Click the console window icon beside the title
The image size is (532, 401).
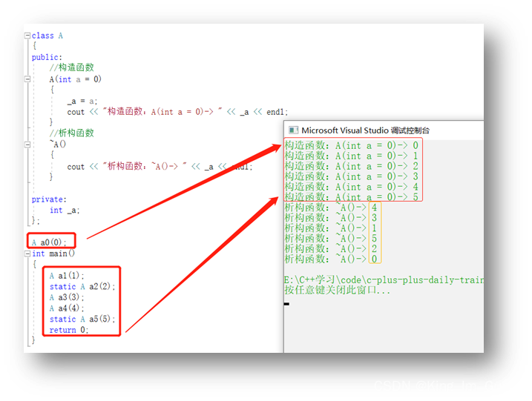(293, 130)
